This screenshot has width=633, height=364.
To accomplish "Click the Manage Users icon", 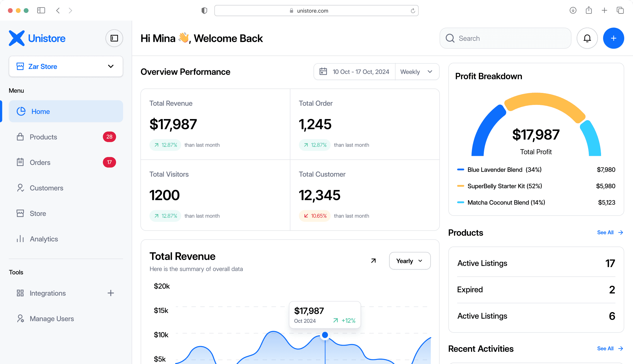I will [x=20, y=319].
